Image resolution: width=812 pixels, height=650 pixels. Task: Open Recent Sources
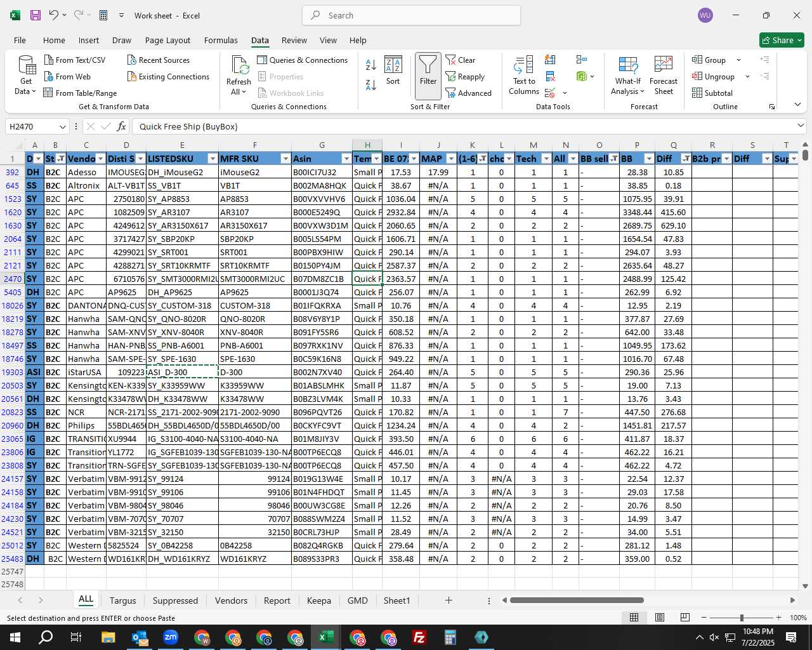[x=159, y=60]
